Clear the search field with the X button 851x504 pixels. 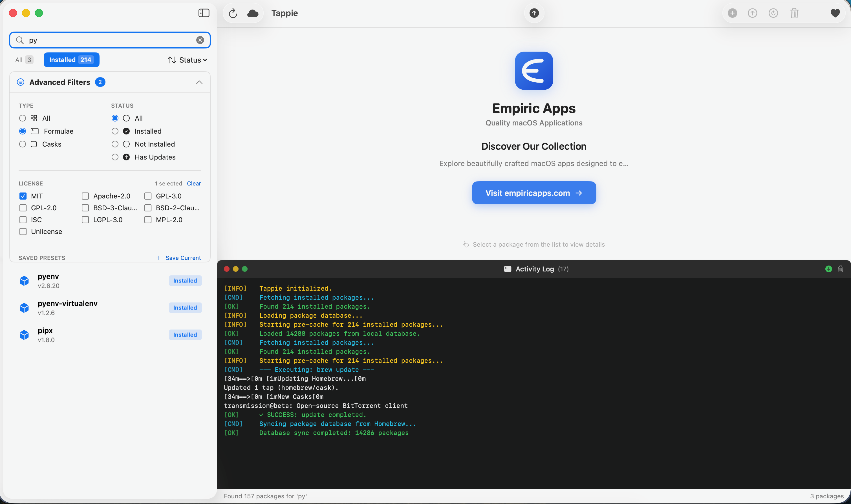click(x=200, y=40)
